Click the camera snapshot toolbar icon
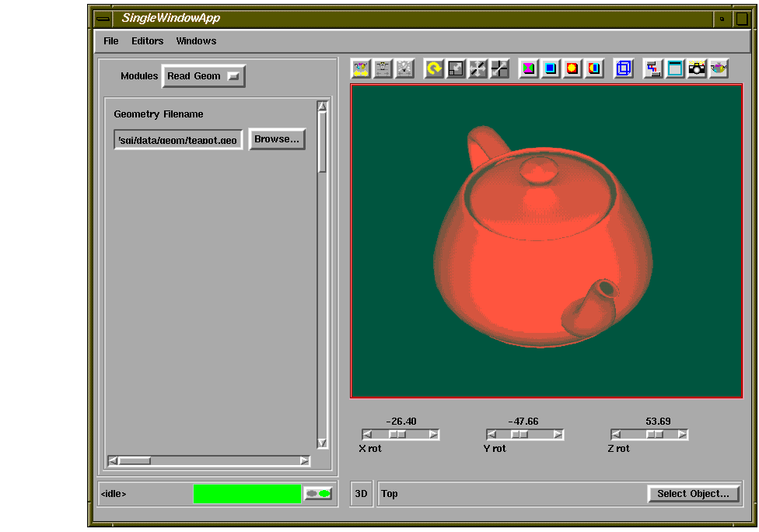This screenshot has height=532, width=759. click(697, 69)
